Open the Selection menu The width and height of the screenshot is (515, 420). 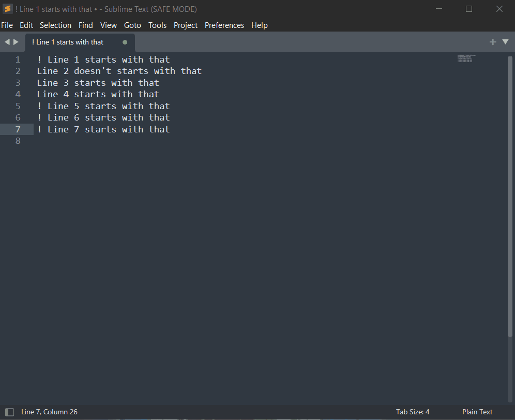(x=55, y=25)
